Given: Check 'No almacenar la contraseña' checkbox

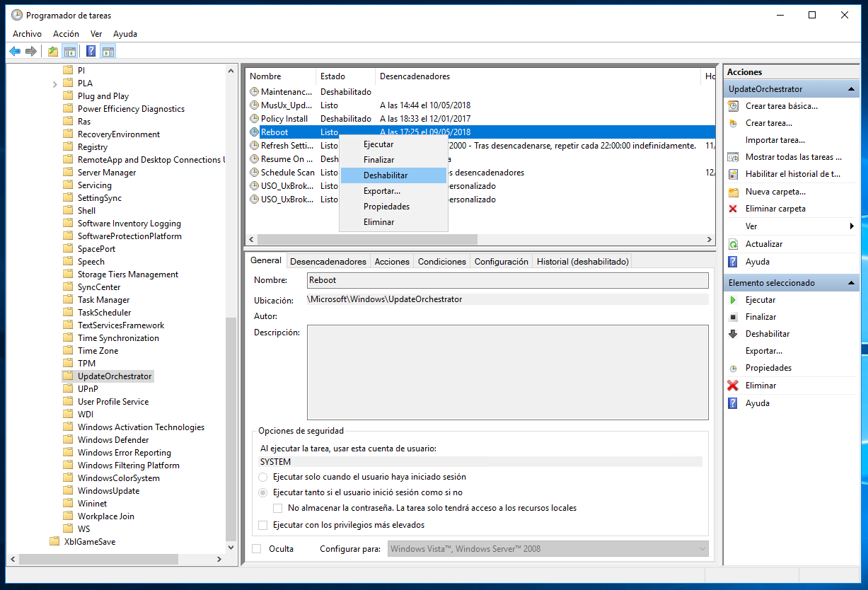Looking at the screenshot, I should point(279,508).
